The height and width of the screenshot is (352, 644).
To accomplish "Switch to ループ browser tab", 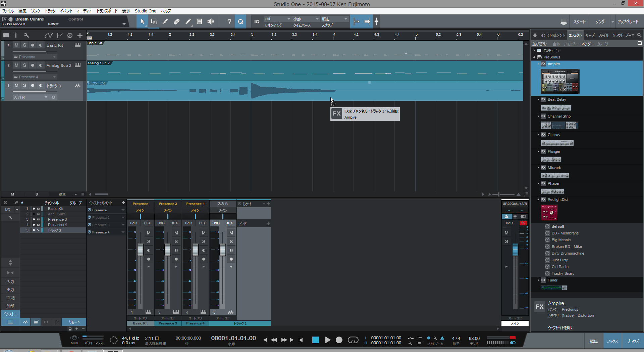I will [x=590, y=35].
